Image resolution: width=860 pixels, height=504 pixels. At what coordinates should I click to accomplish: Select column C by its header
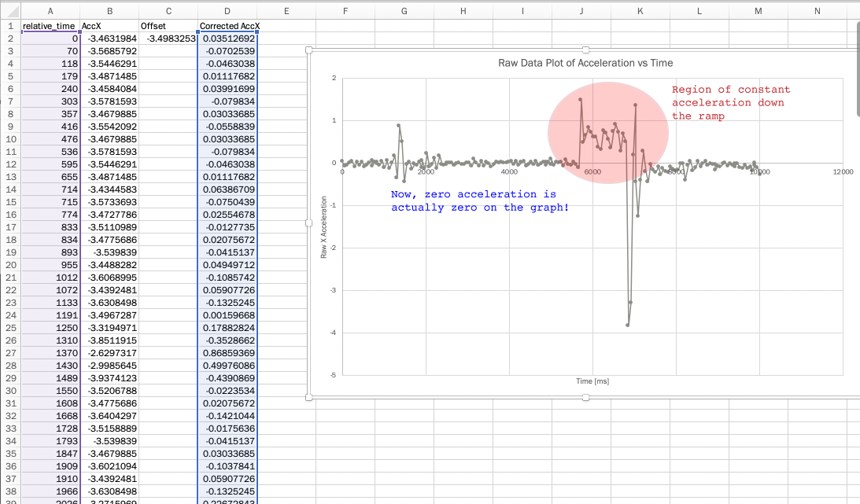pyautogui.click(x=168, y=11)
